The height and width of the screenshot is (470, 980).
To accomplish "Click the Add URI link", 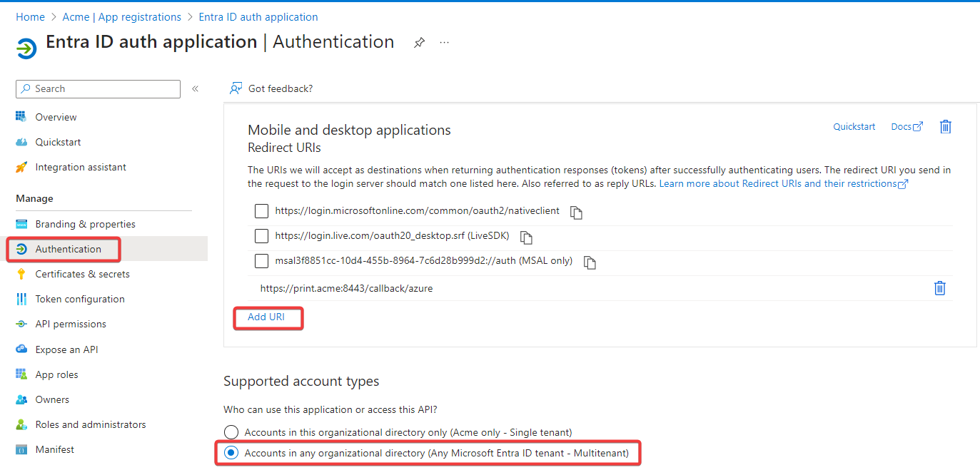I will (x=266, y=317).
